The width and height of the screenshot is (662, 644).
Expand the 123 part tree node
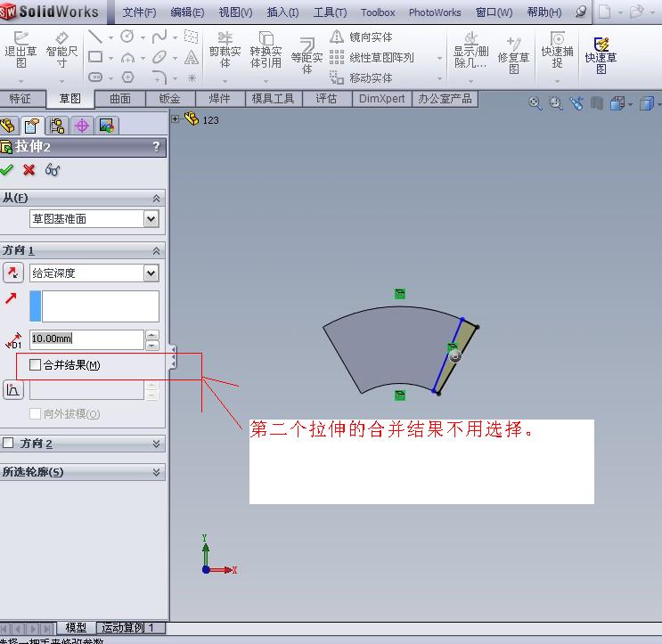click(x=176, y=119)
